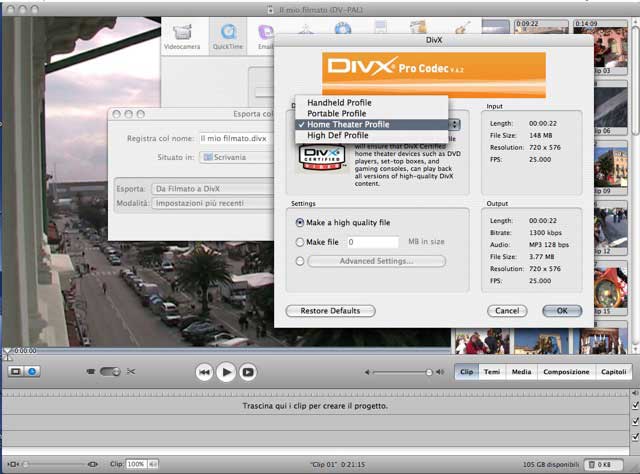Select the QuickTime export icon
The image size is (640, 474).
click(x=228, y=37)
